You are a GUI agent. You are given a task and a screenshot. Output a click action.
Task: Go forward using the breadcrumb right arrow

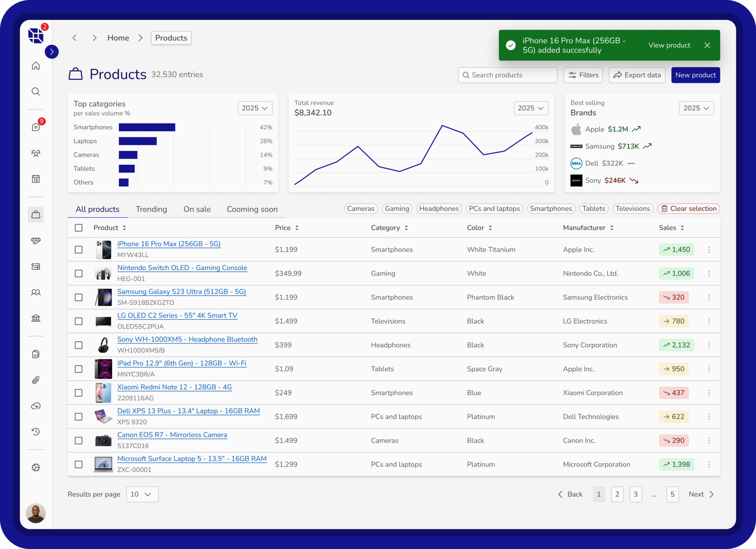click(94, 38)
